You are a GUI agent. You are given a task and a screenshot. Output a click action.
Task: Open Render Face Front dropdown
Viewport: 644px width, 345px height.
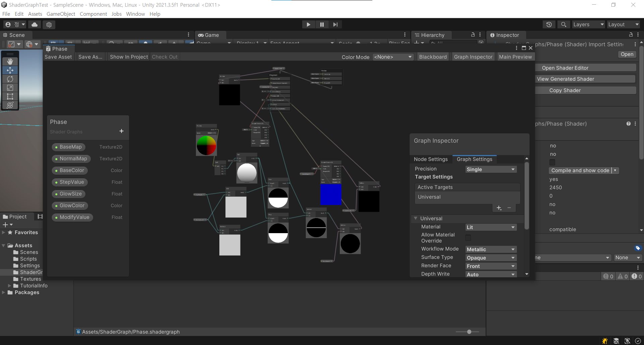[x=491, y=266]
